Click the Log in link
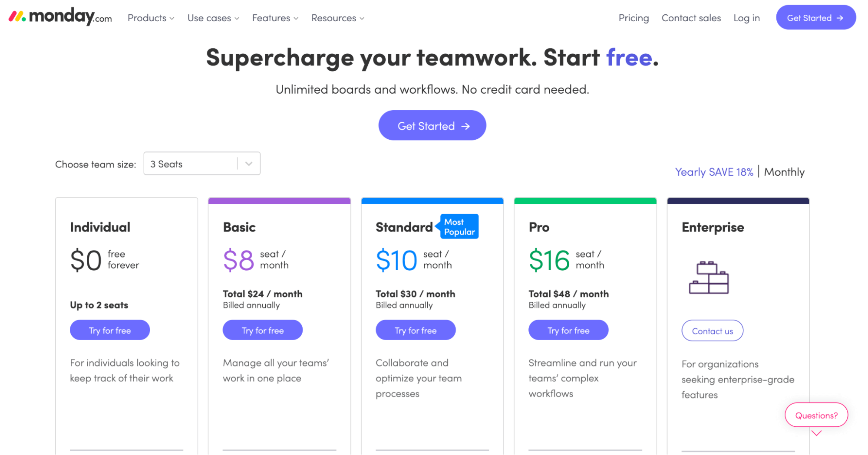This screenshot has width=868, height=455. (x=746, y=18)
